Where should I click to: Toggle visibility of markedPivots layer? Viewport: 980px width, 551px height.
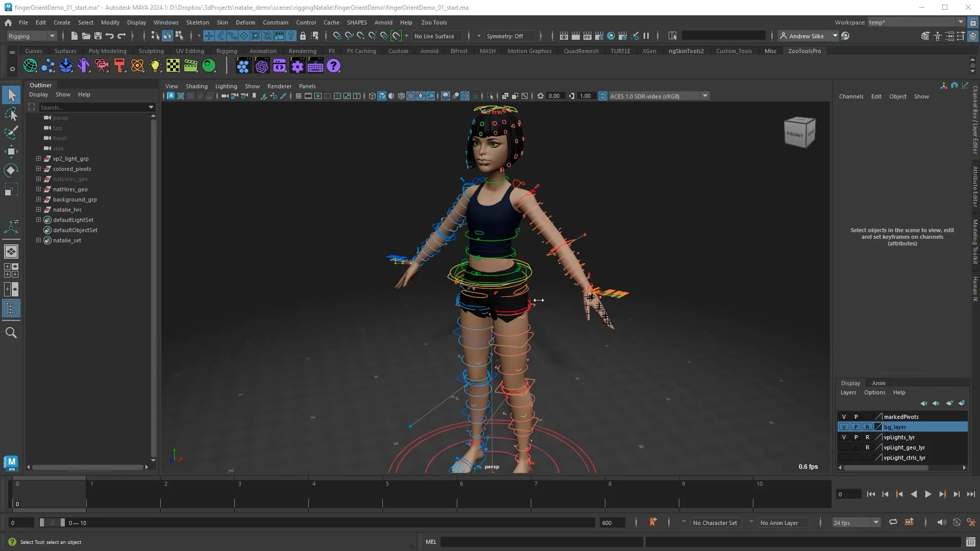tap(844, 417)
